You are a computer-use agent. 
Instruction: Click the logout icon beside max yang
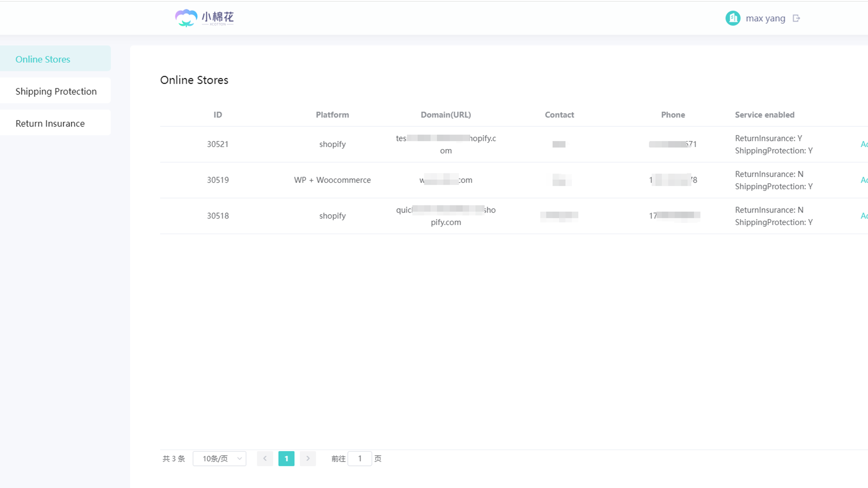[796, 18]
